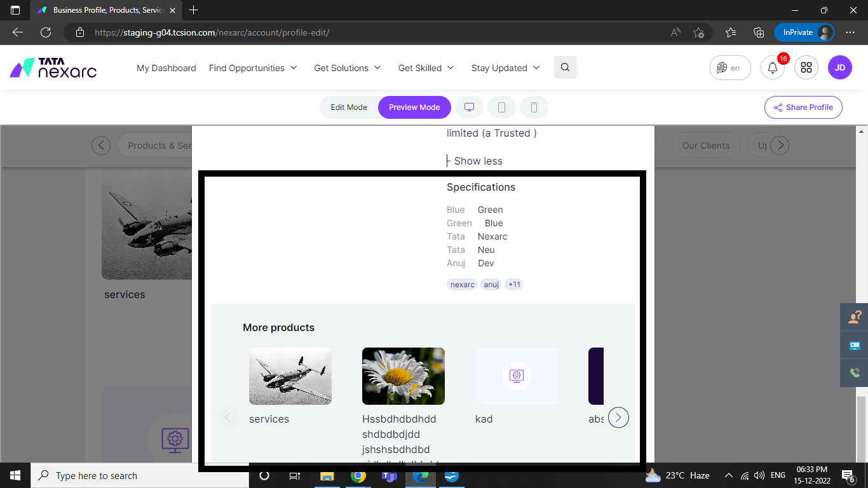This screenshot has height=488, width=868.
Task: Switch to Edit Mode
Action: (x=349, y=107)
